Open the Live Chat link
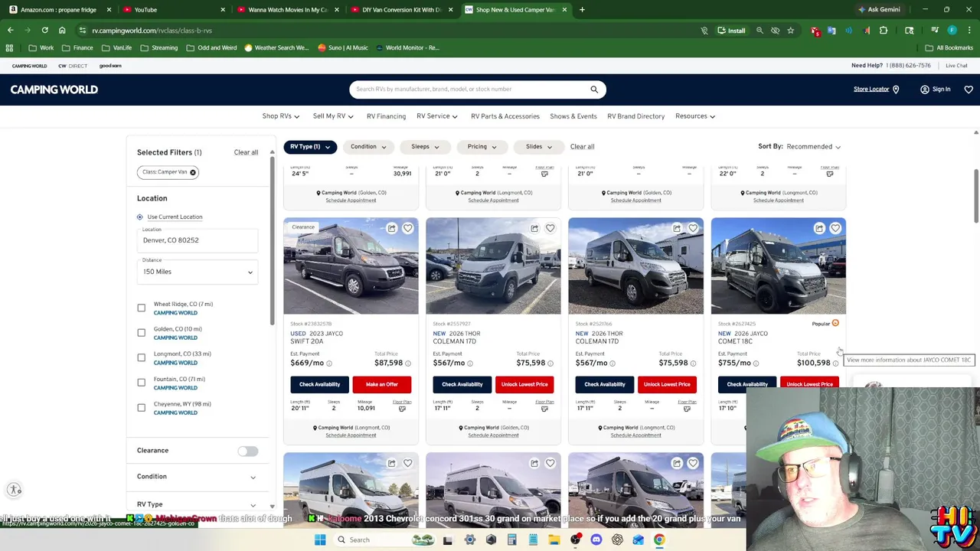This screenshot has height=551, width=980. click(956, 66)
